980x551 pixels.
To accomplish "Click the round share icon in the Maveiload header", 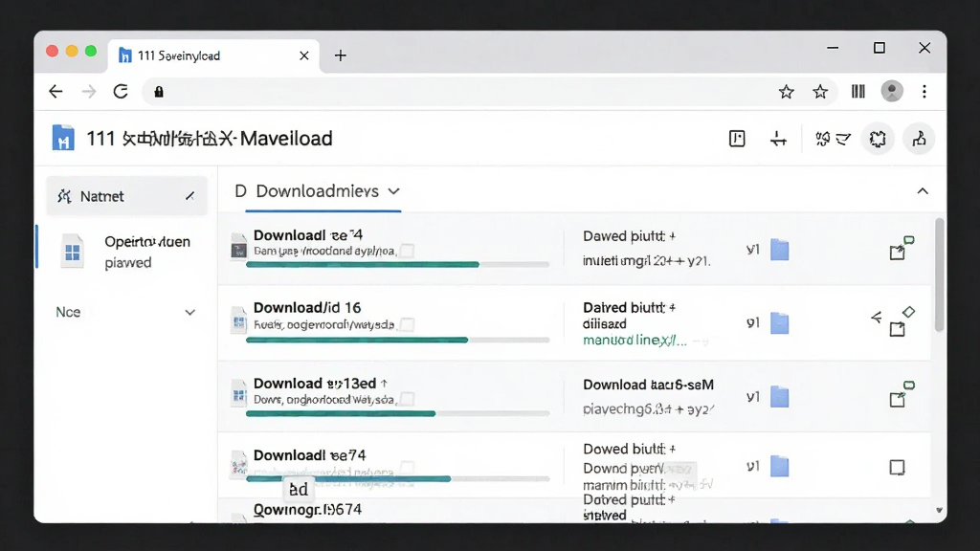I will click(919, 139).
